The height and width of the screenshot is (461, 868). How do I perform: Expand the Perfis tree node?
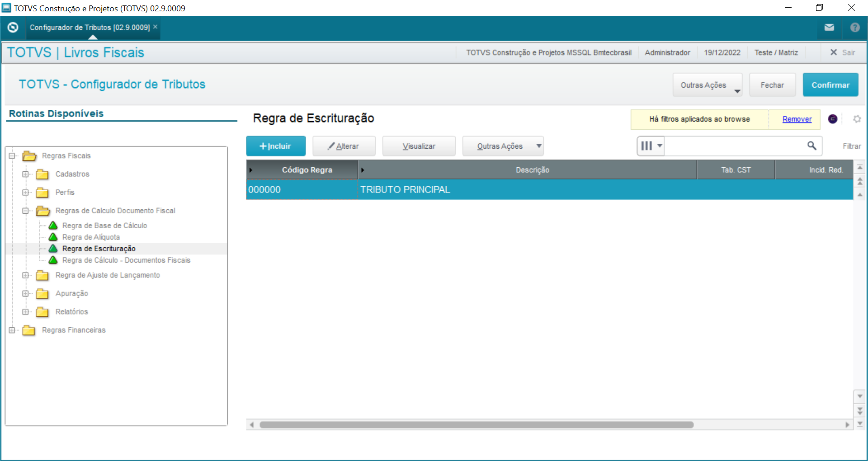[x=25, y=193]
